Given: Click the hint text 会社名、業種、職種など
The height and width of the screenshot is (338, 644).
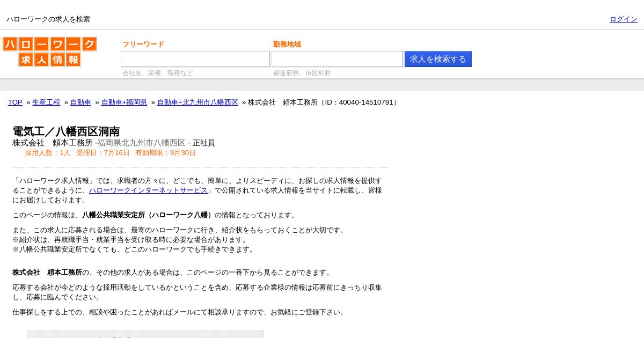Looking at the screenshot, I should pyautogui.click(x=158, y=73).
